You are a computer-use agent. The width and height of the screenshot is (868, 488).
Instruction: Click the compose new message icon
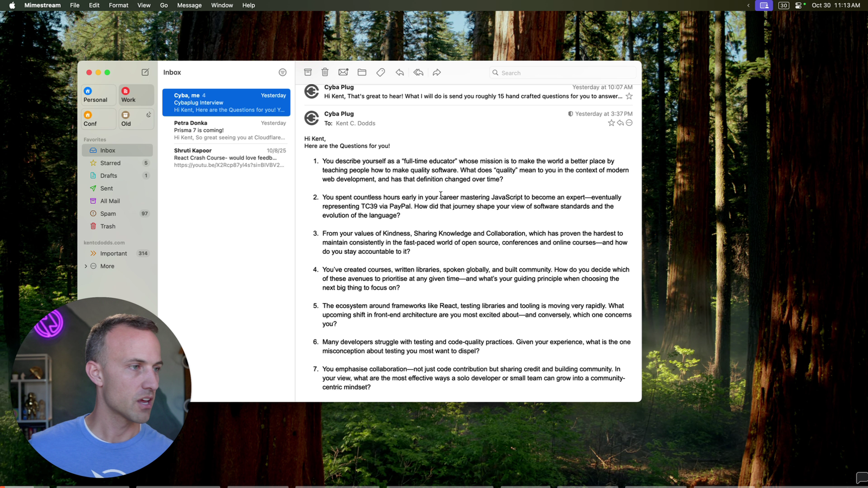[145, 72]
